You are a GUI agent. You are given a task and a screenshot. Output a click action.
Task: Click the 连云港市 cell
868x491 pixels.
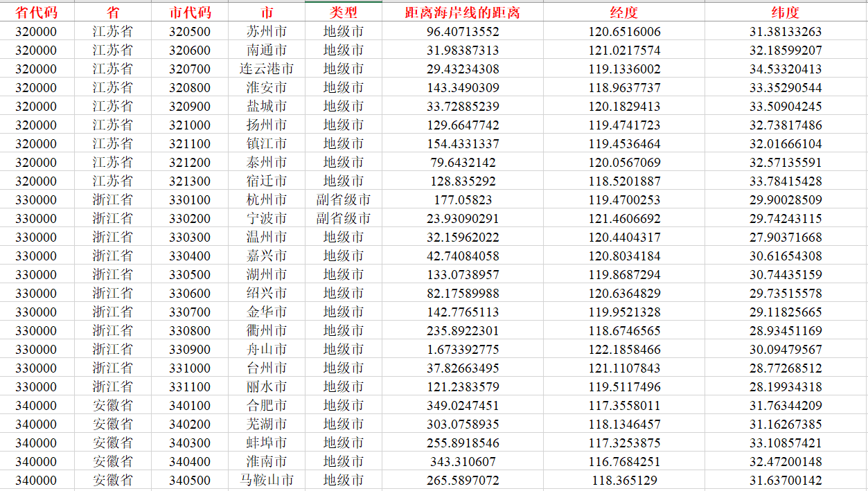click(267, 69)
